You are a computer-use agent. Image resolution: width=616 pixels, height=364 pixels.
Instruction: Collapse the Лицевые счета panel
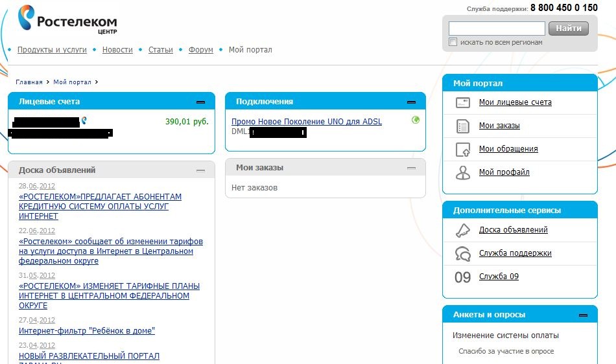201,102
